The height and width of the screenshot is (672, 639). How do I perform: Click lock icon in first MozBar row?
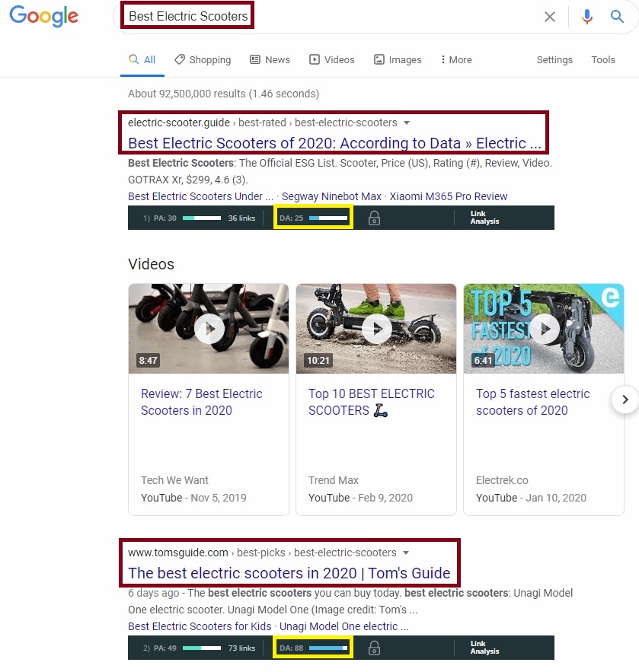(x=374, y=218)
